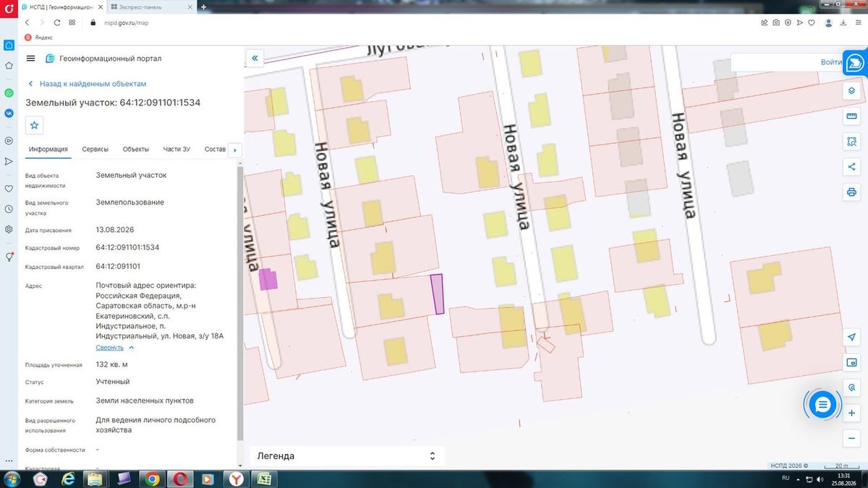The height and width of the screenshot is (488, 868).
Task: Switch to the Сервисы tab
Action: pyautogui.click(x=95, y=150)
